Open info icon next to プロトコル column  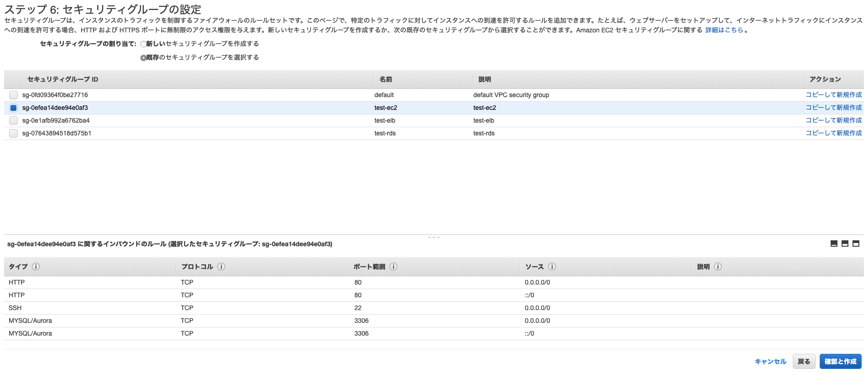point(221,267)
